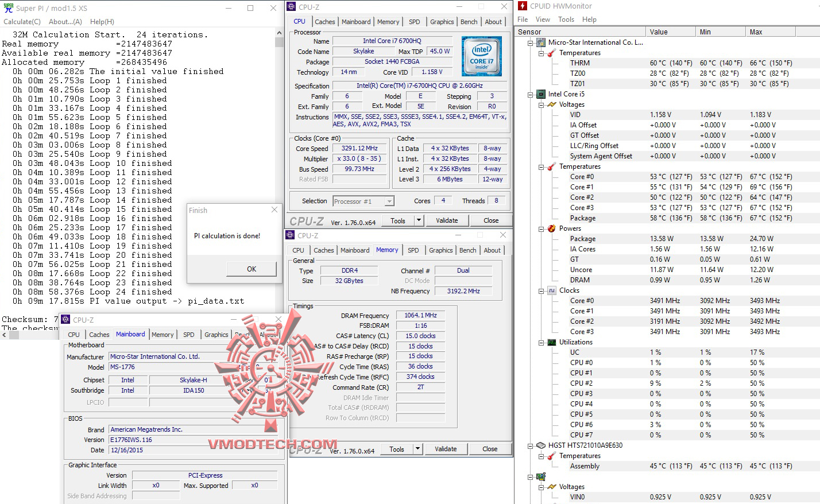Click the Value column header in HWMonitor

[670, 32]
